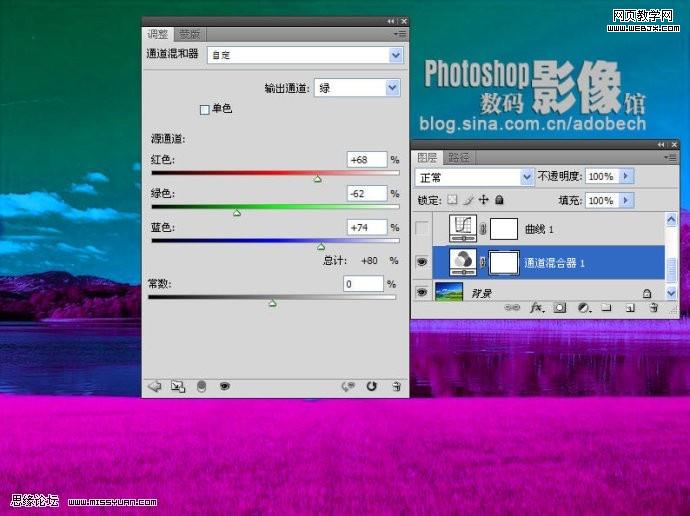Click the 填充 100% field

pos(602,201)
